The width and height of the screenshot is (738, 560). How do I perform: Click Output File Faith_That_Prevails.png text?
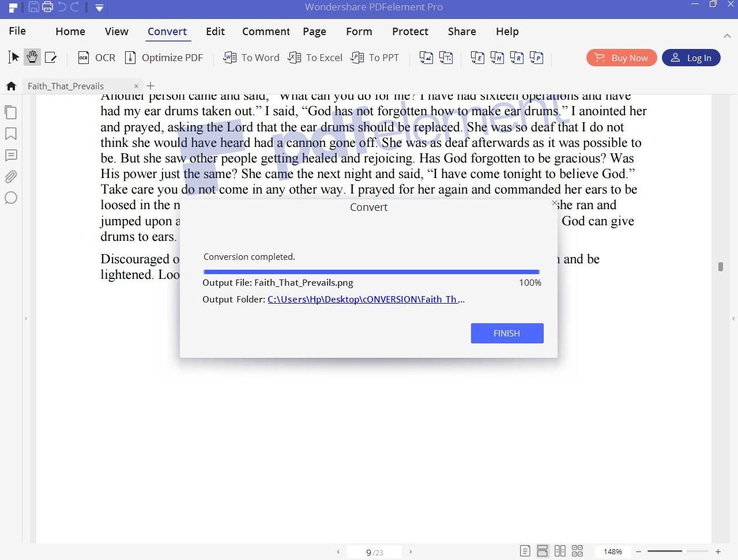click(x=278, y=282)
